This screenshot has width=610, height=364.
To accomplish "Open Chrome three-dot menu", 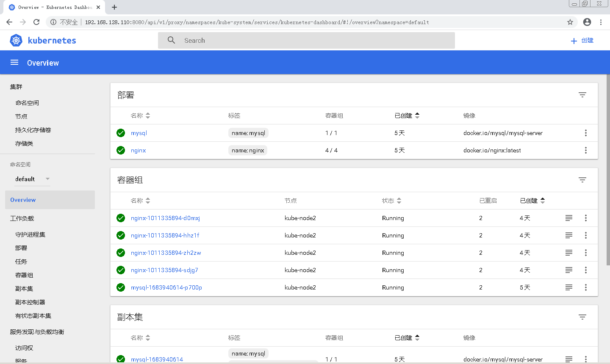I will (x=601, y=22).
